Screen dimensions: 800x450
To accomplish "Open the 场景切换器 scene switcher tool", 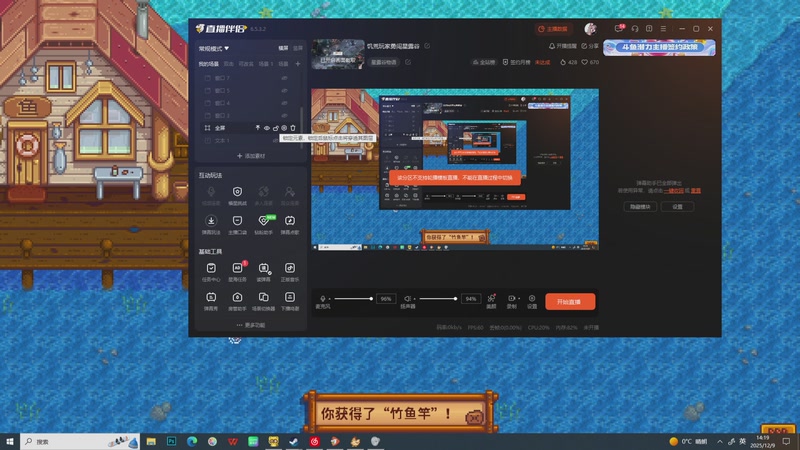I will tap(263, 301).
